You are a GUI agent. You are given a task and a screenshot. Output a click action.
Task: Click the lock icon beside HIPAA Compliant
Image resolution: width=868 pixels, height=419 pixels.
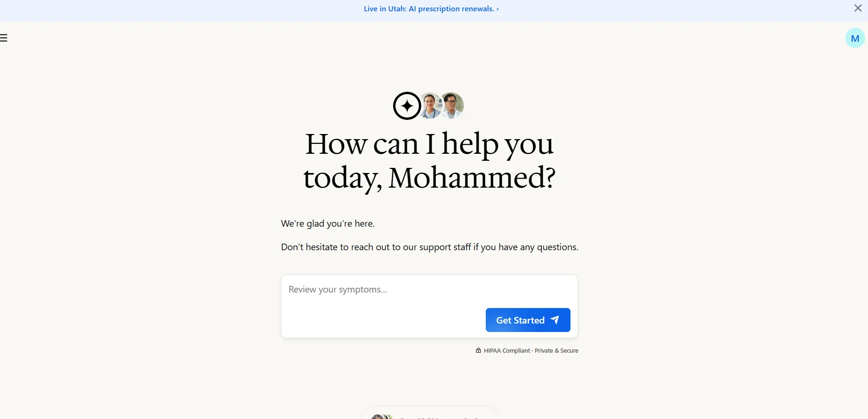point(478,350)
